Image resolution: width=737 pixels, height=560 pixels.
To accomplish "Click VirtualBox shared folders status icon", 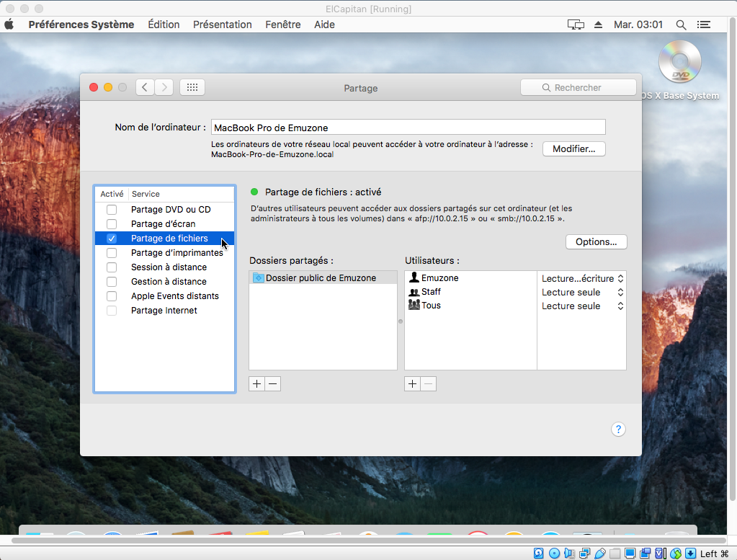I will (x=615, y=553).
